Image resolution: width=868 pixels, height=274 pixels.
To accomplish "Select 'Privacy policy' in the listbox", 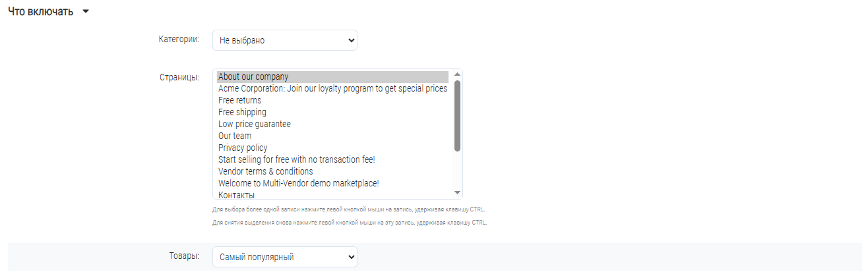I will [x=332, y=148].
